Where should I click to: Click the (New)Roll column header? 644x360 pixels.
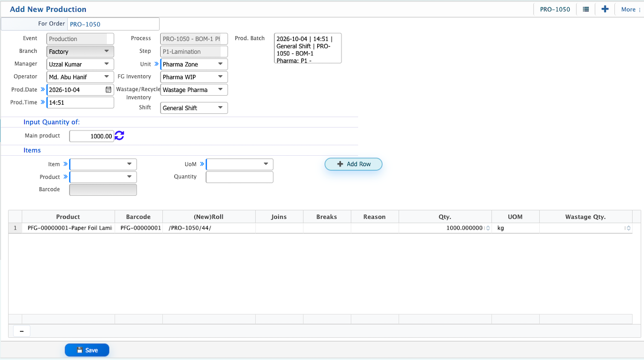tap(209, 217)
